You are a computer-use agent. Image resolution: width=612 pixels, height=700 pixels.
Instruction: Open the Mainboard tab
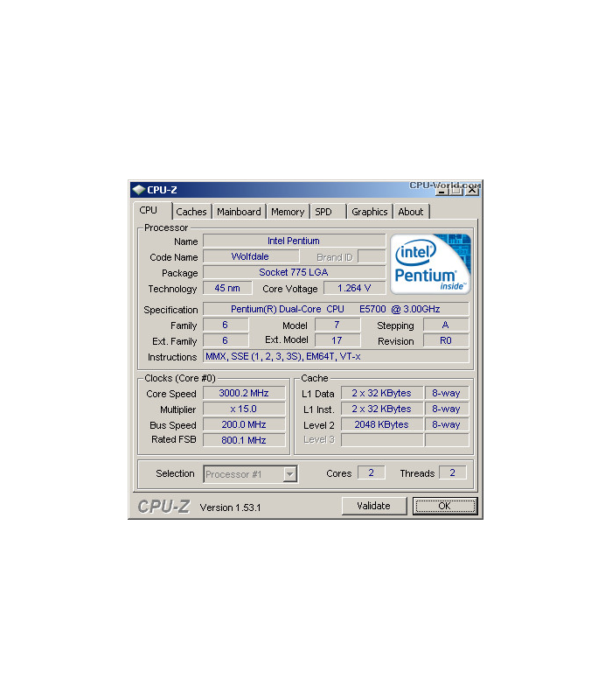[239, 212]
